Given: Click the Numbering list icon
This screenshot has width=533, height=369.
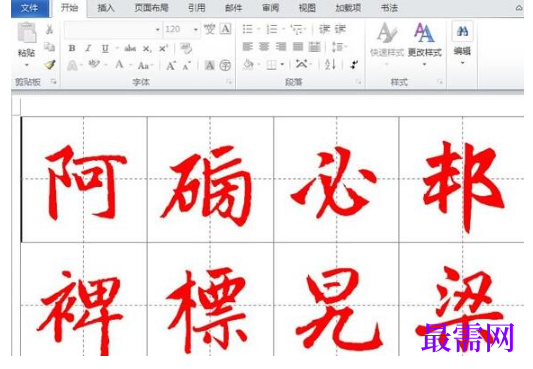Looking at the screenshot, I should [x=272, y=29].
